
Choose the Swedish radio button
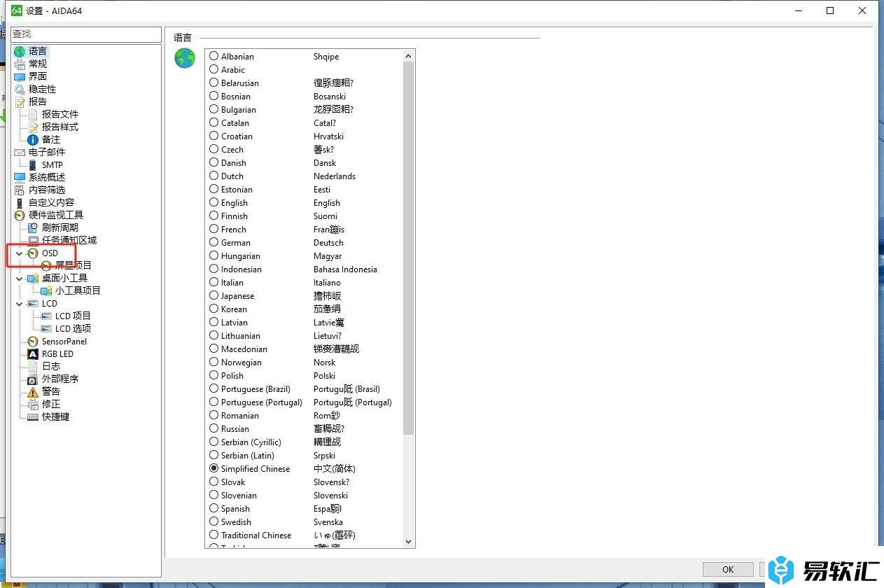214,521
